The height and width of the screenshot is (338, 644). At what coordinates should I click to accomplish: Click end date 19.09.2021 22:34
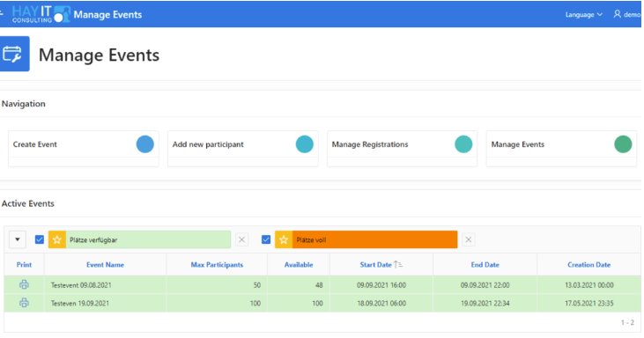pos(485,304)
